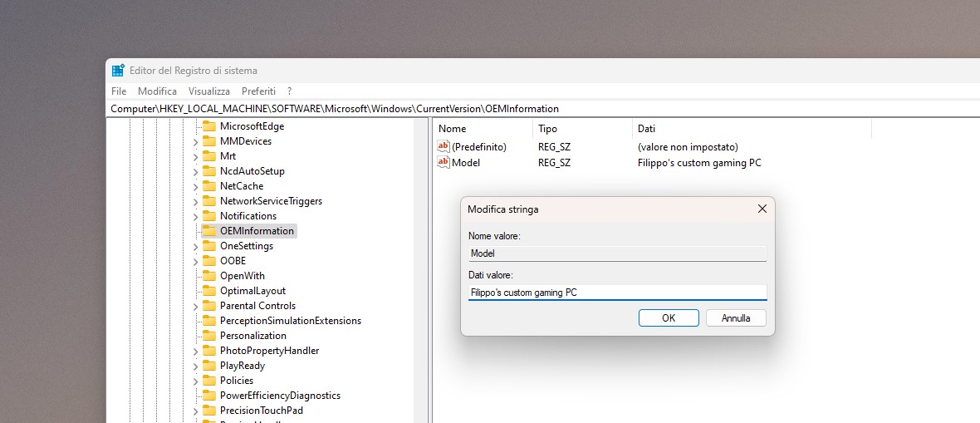Screen dimensions: 980x423
Task: Click the Dati column header
Action: [x=752, y=128]
